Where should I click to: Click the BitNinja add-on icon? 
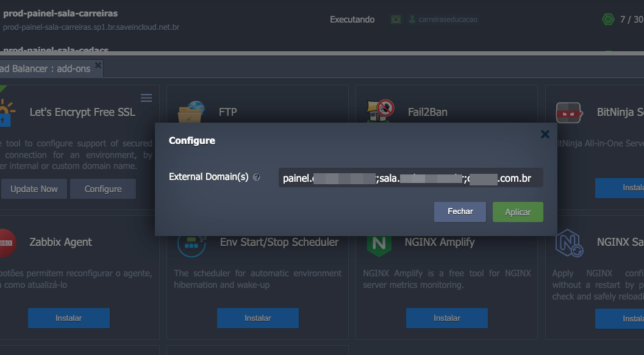click(x=568, y=112)
